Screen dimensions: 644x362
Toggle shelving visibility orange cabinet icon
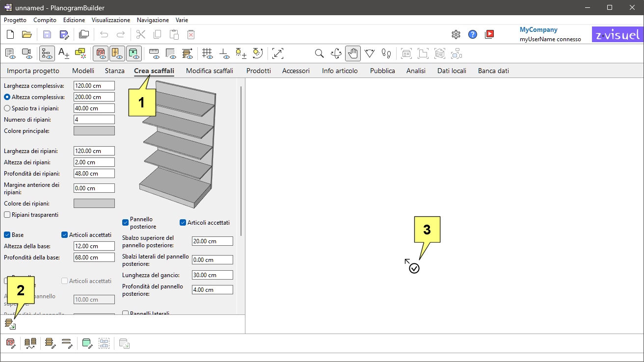click(x=117, y=53)
